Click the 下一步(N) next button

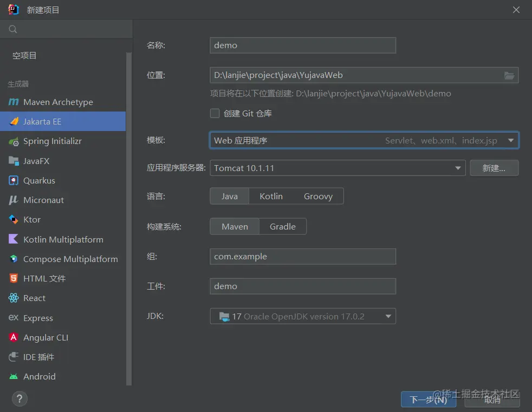click(x=429, y=400)
